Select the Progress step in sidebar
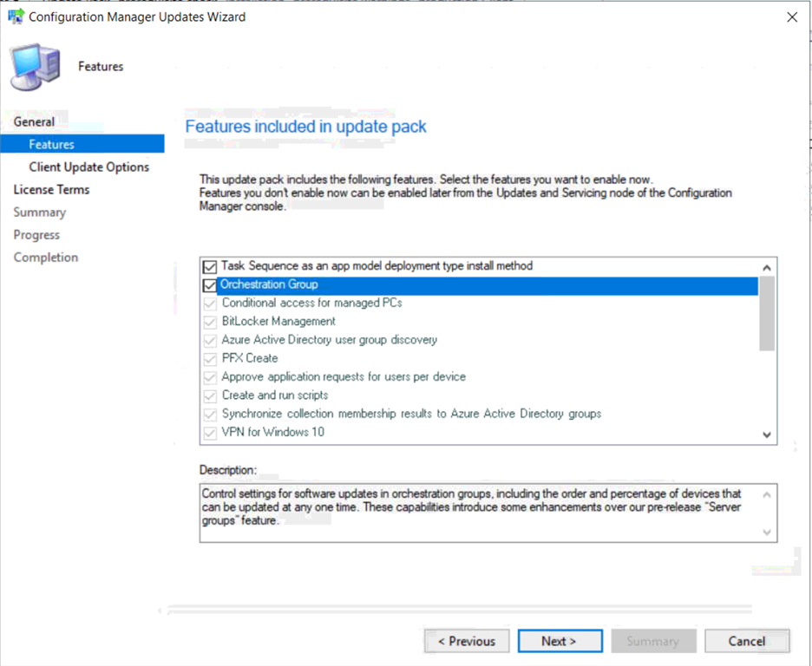 [x=36, y=234]
